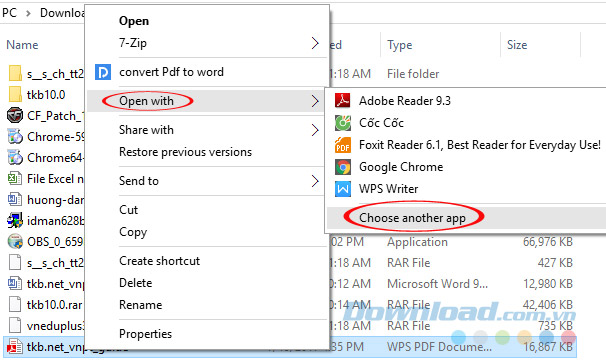The width and height of the screenshot is (606, 362).
Task: Select the s__s_ch_tt2 RAR file icon
Action: 15,262
